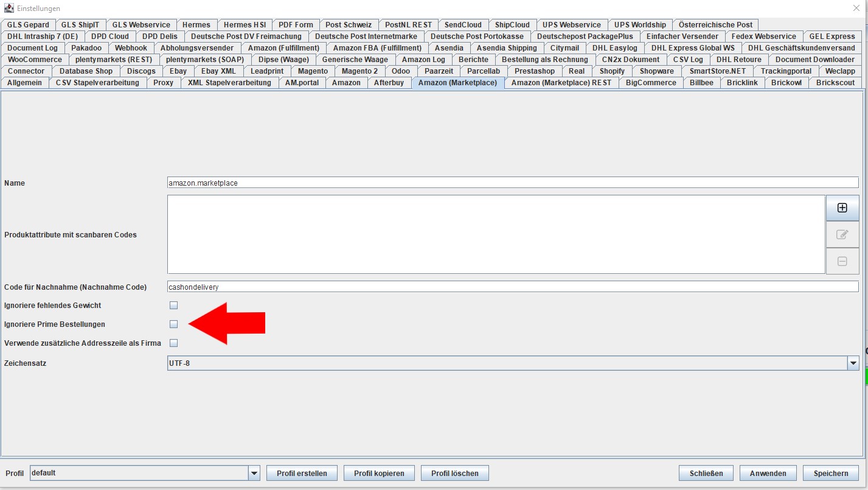Open the Generische Waage tab
Image resolution: width=868 pixels, height=490 pixels.
pyautogui.click(x=355, y=59)
